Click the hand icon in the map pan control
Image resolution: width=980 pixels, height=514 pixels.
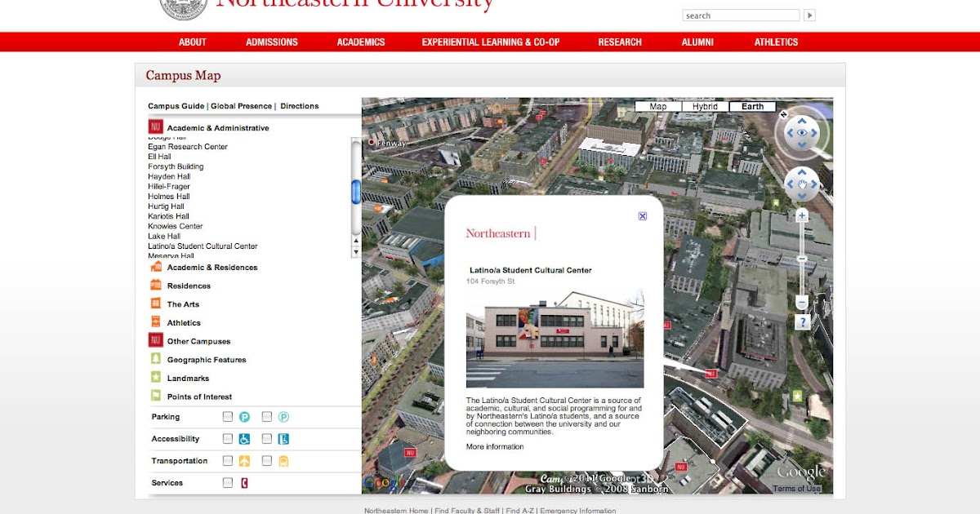click(801, 184)
